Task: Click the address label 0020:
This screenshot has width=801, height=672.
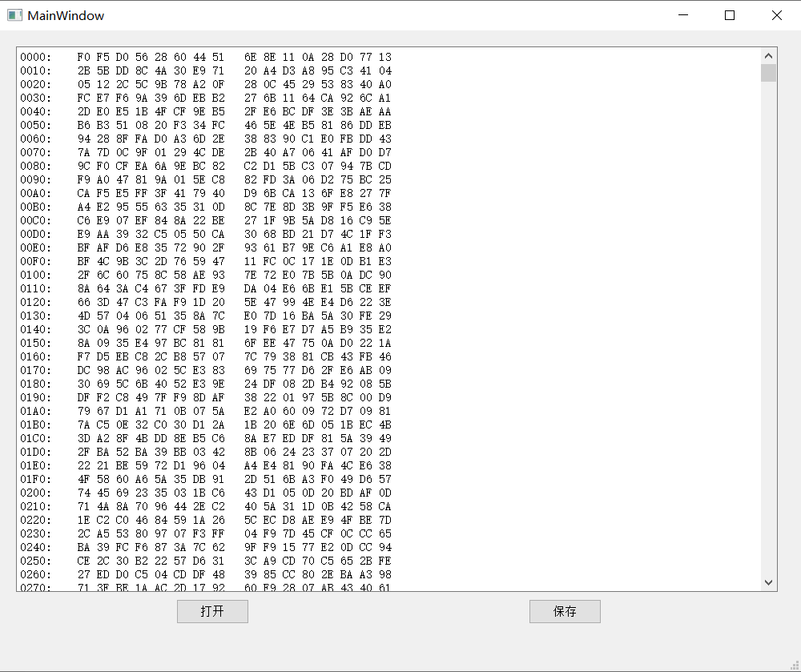Action: point(36,84)
